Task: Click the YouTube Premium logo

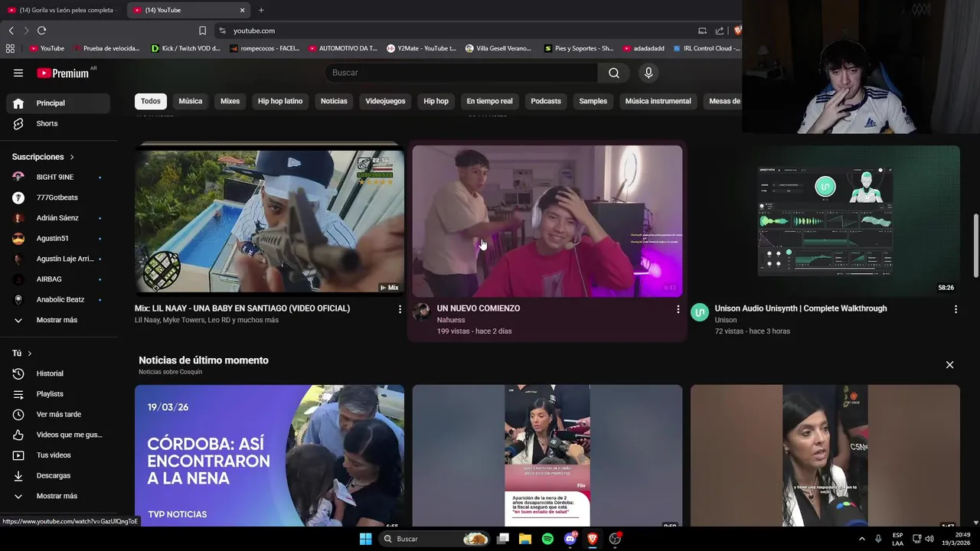Action: [63, 73]
